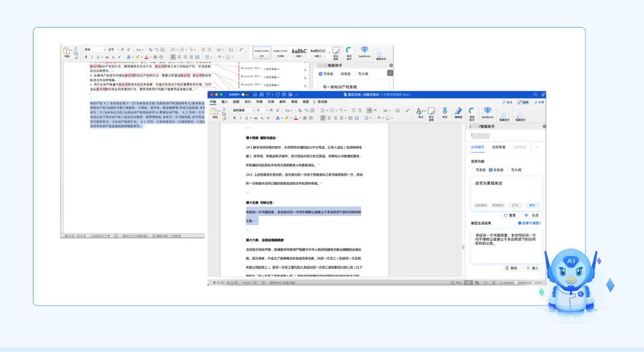
Task: Choose the 友好描述 option chip
Action: point(481,205)
